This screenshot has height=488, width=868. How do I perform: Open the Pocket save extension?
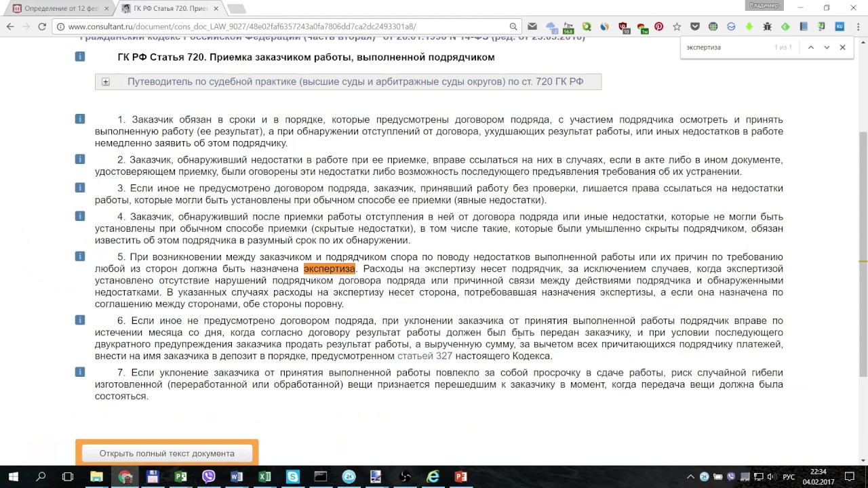pos(695,26)
